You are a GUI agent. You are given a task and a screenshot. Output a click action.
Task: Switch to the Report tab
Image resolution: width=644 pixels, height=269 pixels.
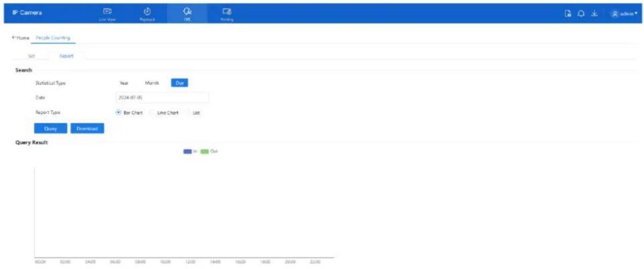click(66, 56)
